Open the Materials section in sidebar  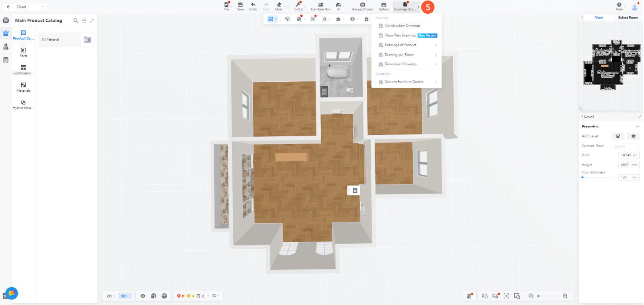click(x=23, y=87)
